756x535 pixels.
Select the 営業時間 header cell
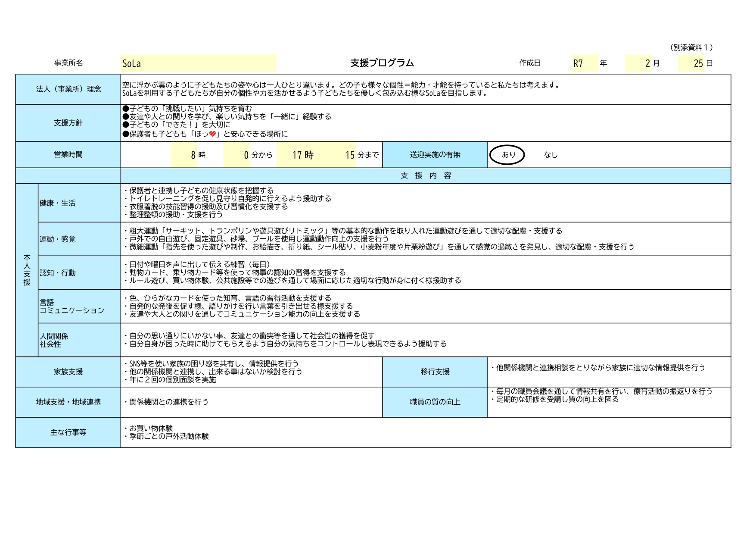(x=68, y=155)
